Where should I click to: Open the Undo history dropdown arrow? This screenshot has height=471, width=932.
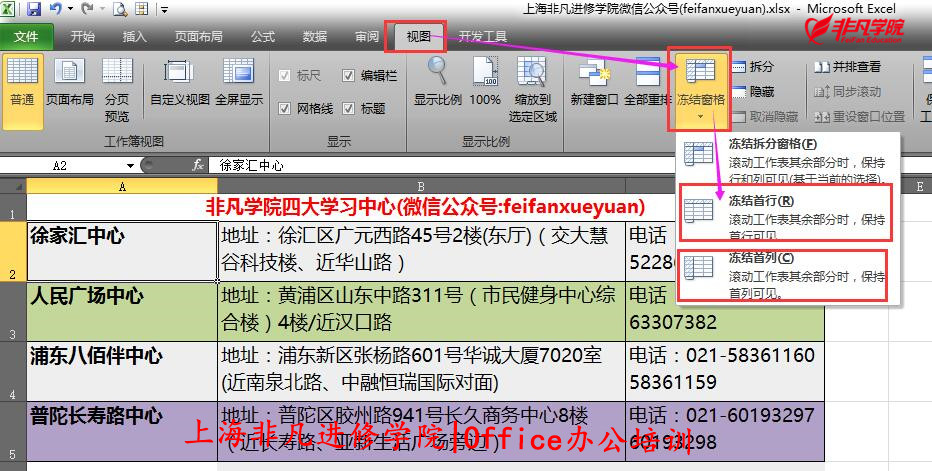tap(70, 9)
